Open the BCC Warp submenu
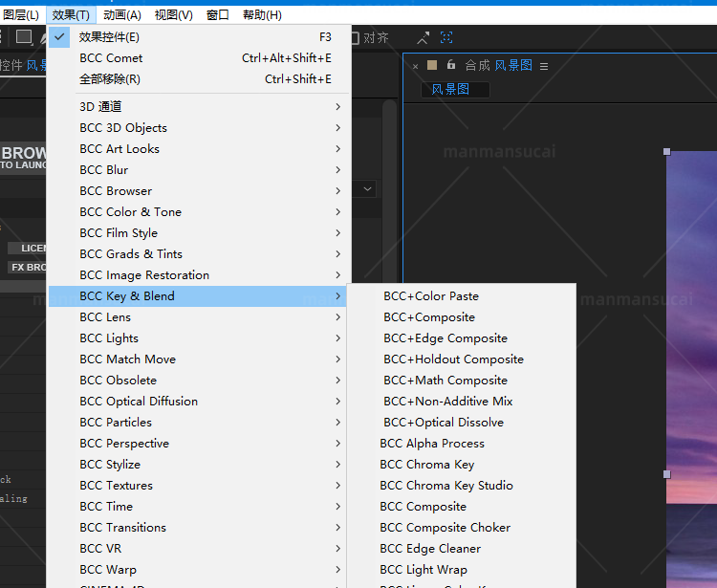The height and width of the screenshot is (588, 717). click(x=199, y=569)
